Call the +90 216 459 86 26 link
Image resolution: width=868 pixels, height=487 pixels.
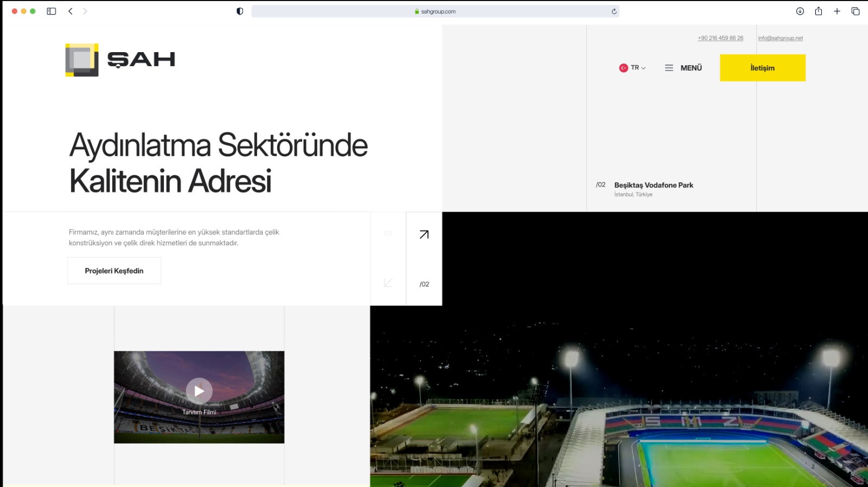[720, 38]
